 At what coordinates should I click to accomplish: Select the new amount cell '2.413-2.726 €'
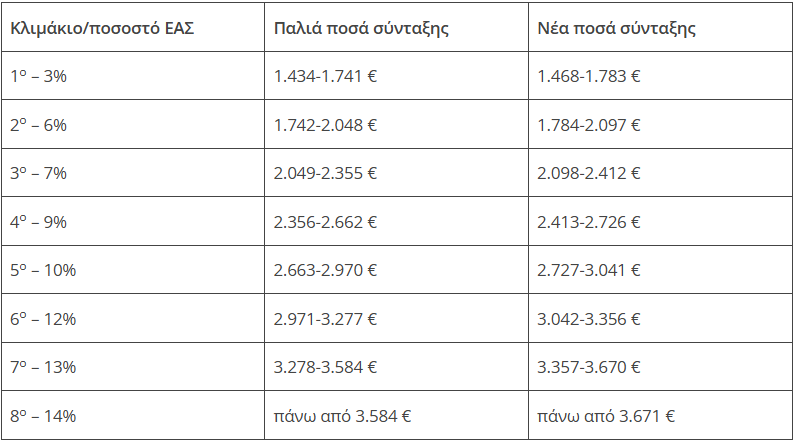(589, 222)
